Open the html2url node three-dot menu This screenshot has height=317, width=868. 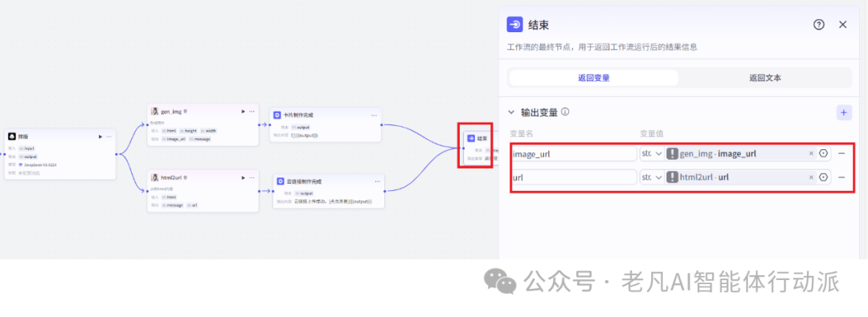[x=252, y=177]
